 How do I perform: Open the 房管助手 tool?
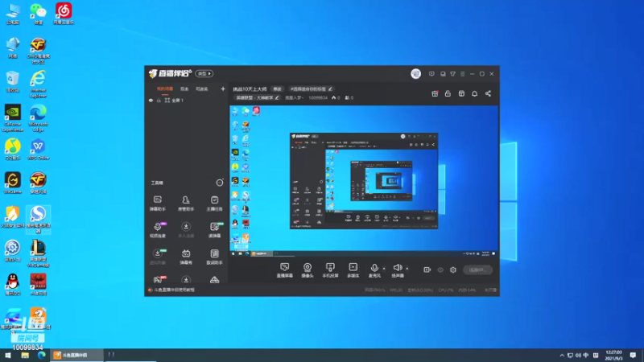point(186,204)
